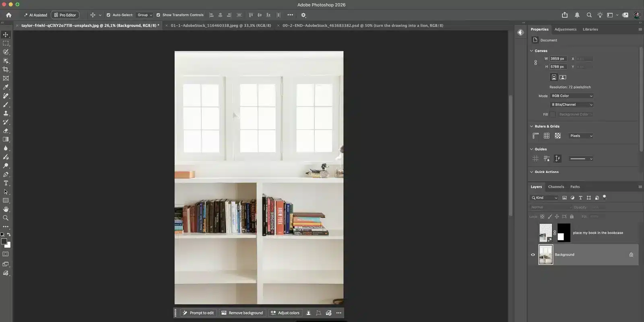
Task: Open the Share icon in the top bar
Action: 565,15
